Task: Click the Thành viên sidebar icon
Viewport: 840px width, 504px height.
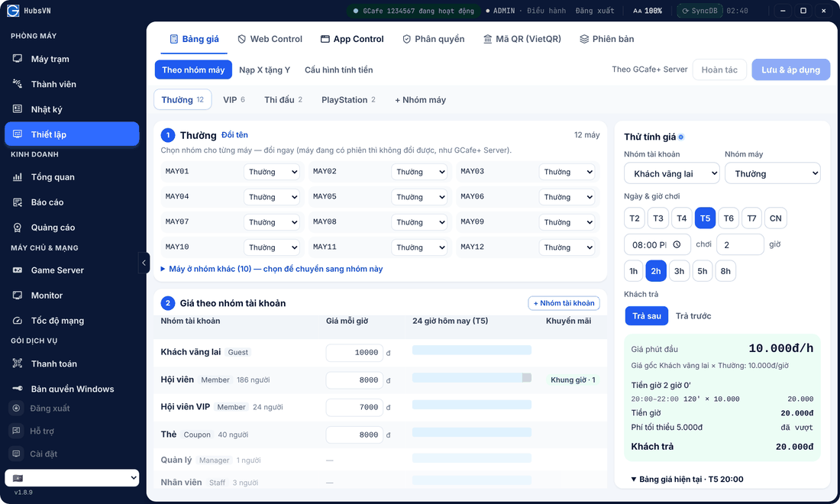Action: [x=18, y=83]
